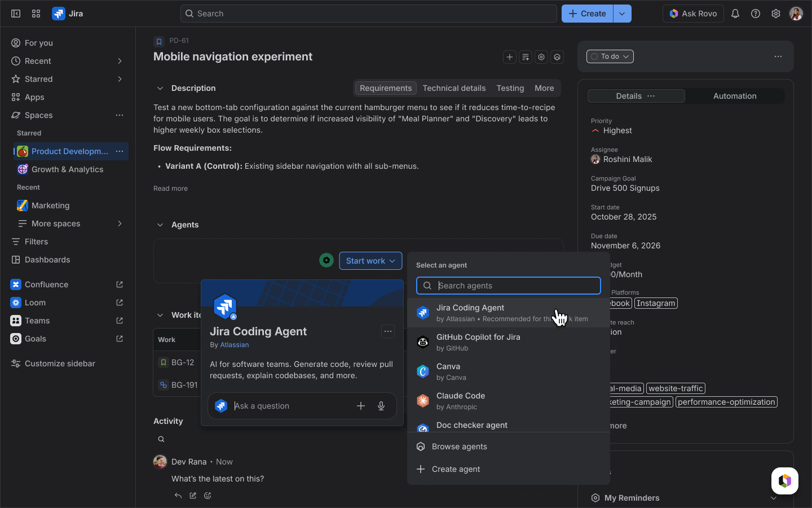This screenshot has width=812, height=508.
Task: Click the plus icon beside the issue title
Action: pyautogui.click(x=510, y=57)
